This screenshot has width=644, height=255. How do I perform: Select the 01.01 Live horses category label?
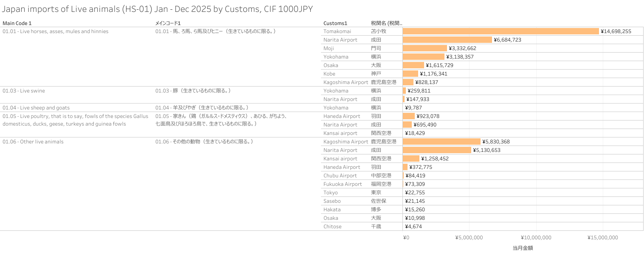pos(56,31)
